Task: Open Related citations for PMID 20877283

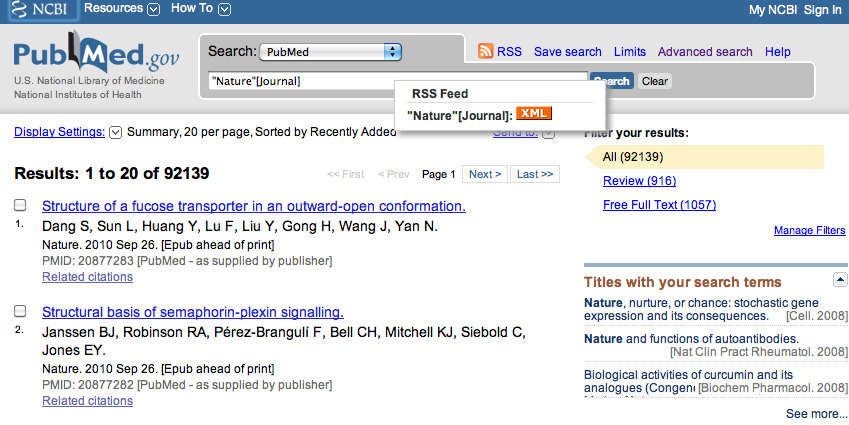Action: (87, 277)
